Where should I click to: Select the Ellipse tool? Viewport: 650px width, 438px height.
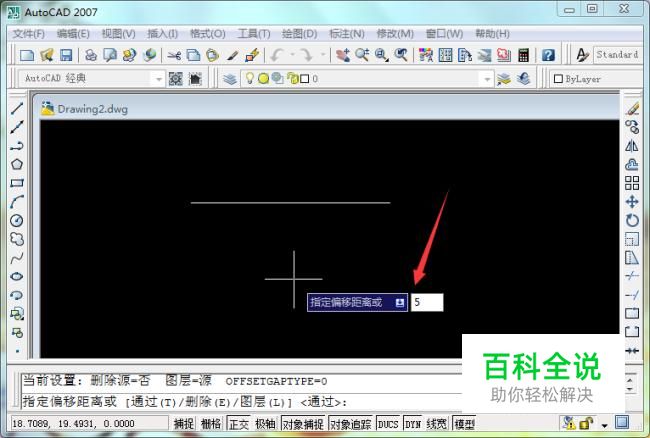click(17, 276)
